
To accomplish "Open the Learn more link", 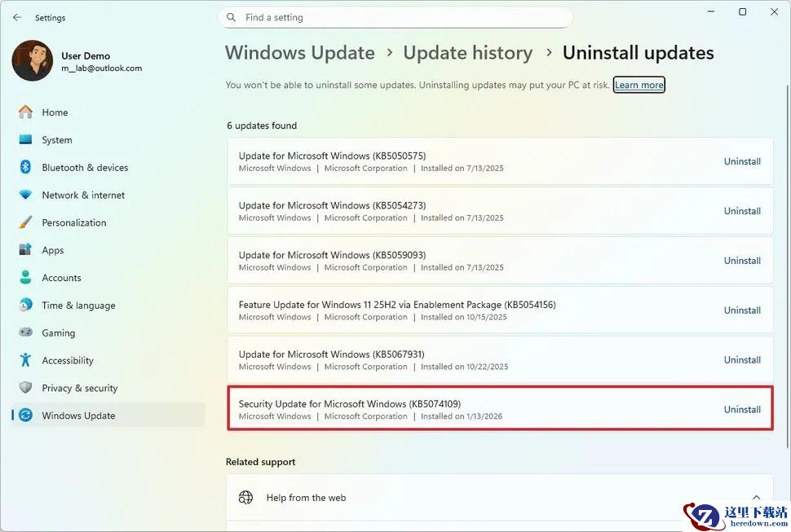I will click(x=639, y=85).
